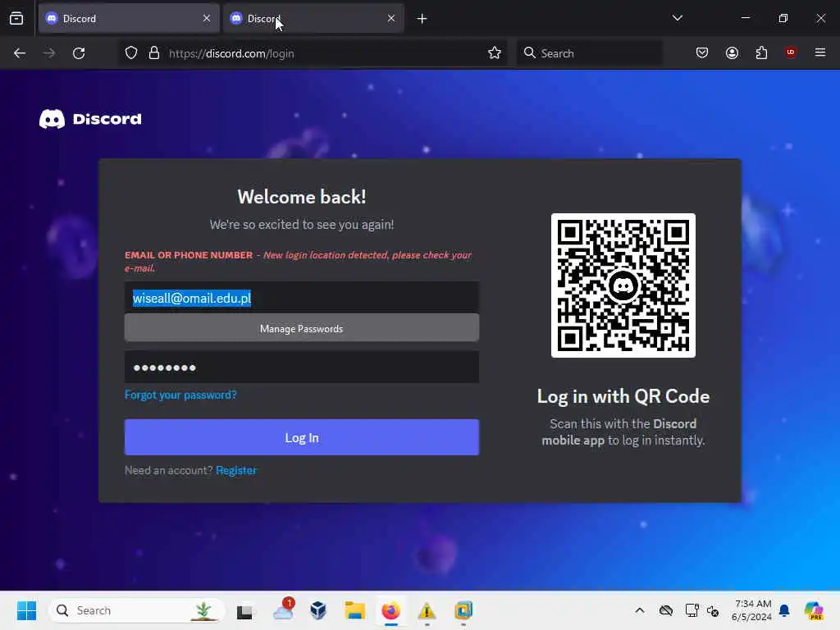This screenshot has width=840, height=630.
Task: Follow the Forgot your password link
Action: [x=180, y=395]
